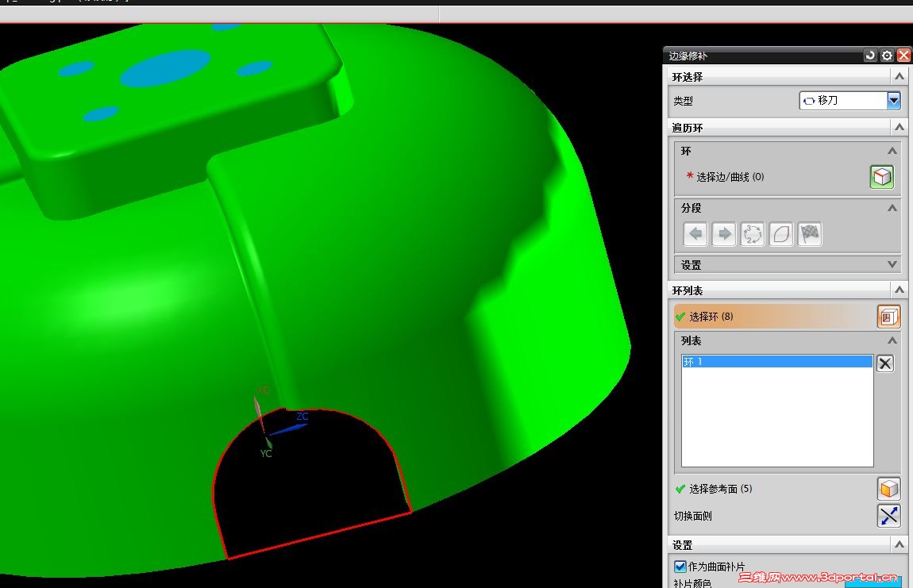Image resolution: width=913 pixels, height=588 pixels.
Task: Collapse the bottom 设置 section
Action: click(899, 544)
